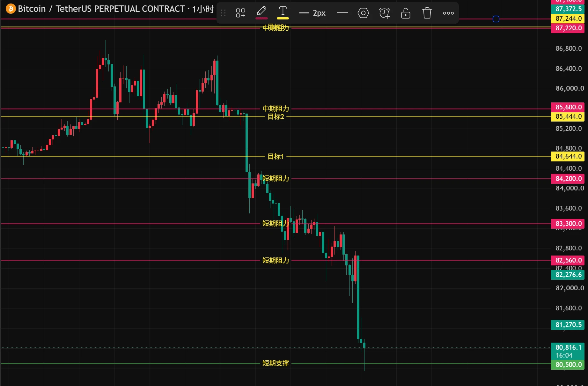Click the 1小时 timeframe label

click(203, 9)
